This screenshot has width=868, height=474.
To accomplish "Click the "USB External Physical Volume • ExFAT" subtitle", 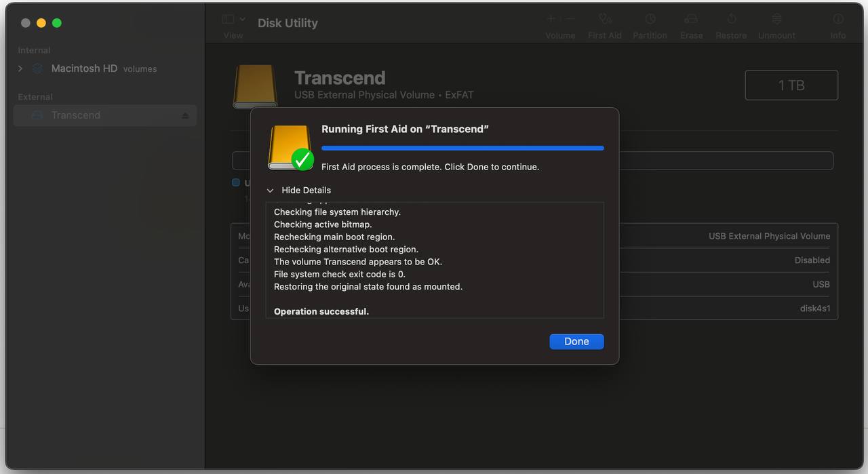I will pos(384,95).
